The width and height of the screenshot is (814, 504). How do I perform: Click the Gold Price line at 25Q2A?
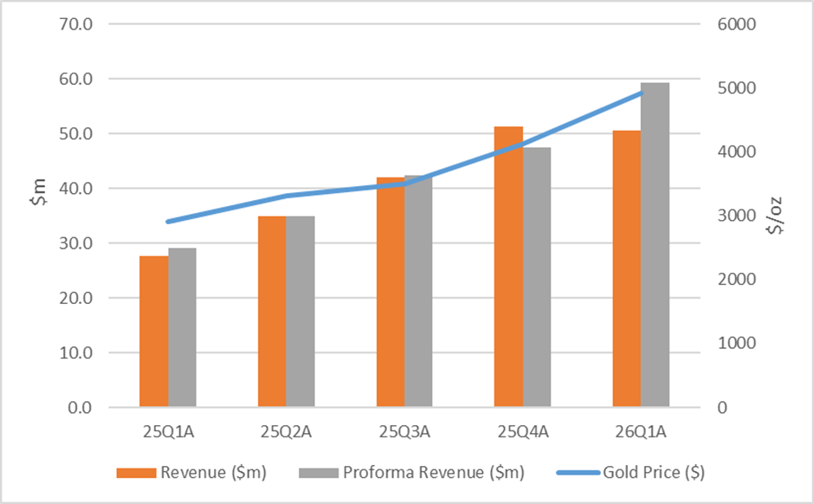[x=286, y=197]
